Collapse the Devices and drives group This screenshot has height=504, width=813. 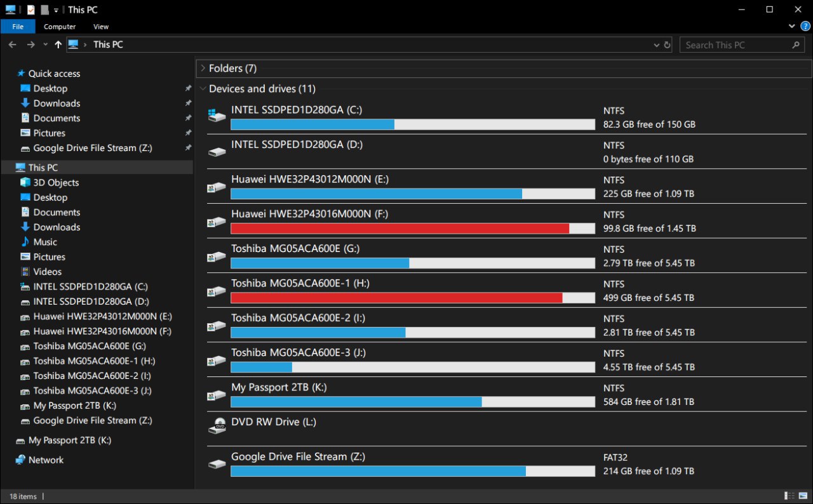pyautogui.click(x=202, y=89)
